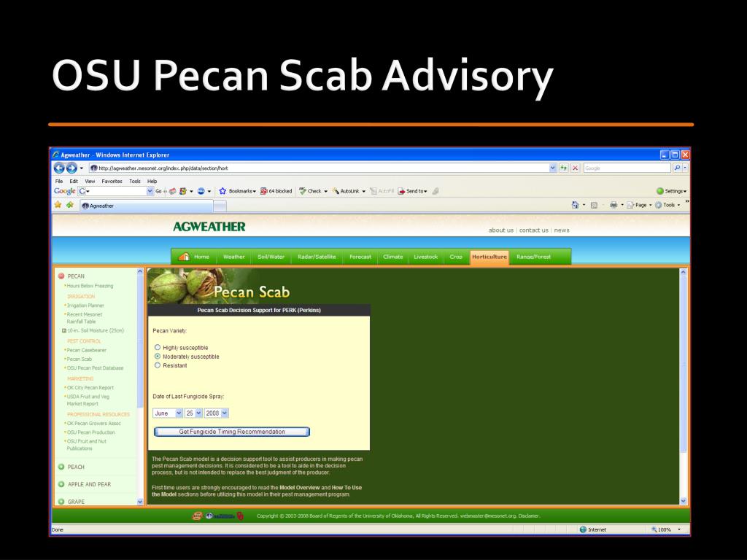Click the browser Home icon
This screenshot has width=747, height=560.
coord(575,205)
